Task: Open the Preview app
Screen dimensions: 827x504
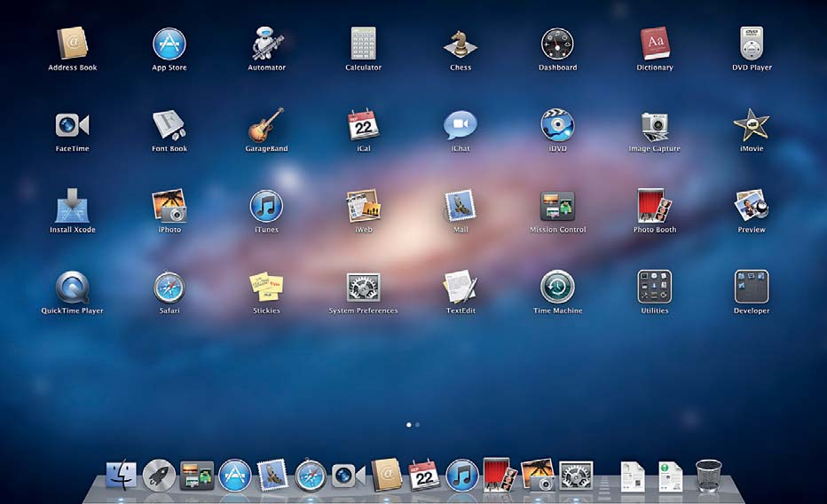Action: pos(752,206)
